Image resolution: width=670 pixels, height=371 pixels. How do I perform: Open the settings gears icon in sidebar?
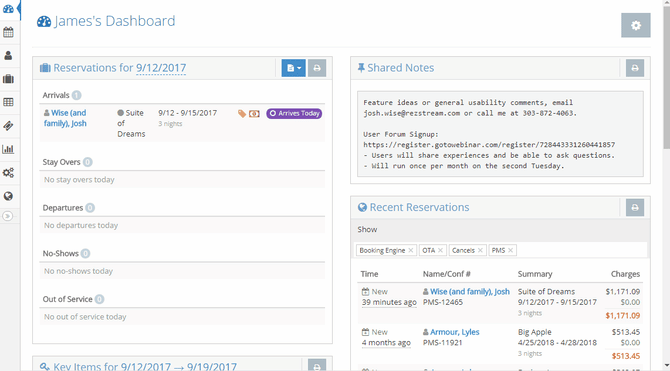[x=8, y=173]
